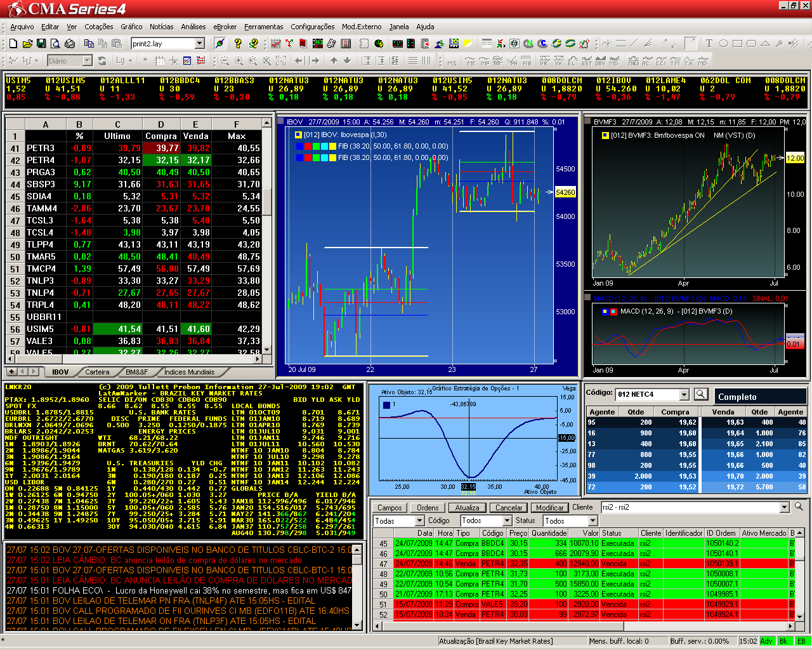Click the up arrow chart icon
Screen dimensions: 812x650
pyautogui.click(x=334, y=61)
